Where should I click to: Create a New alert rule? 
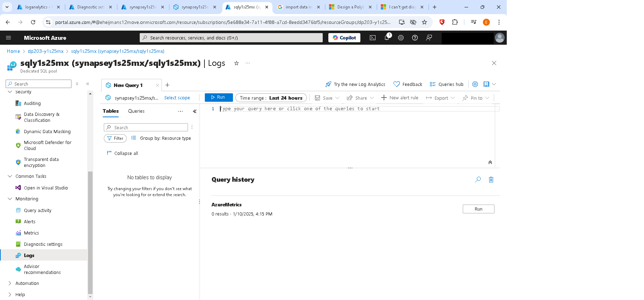[x=400, y=98]
